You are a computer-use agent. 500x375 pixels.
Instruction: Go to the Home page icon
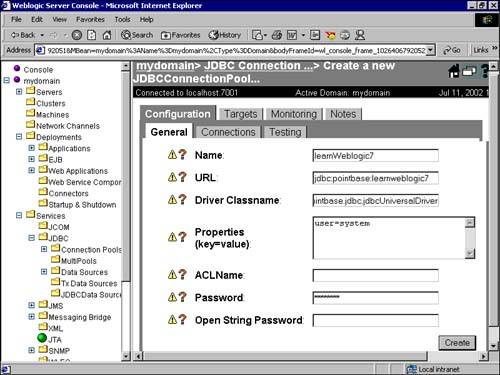107,35
